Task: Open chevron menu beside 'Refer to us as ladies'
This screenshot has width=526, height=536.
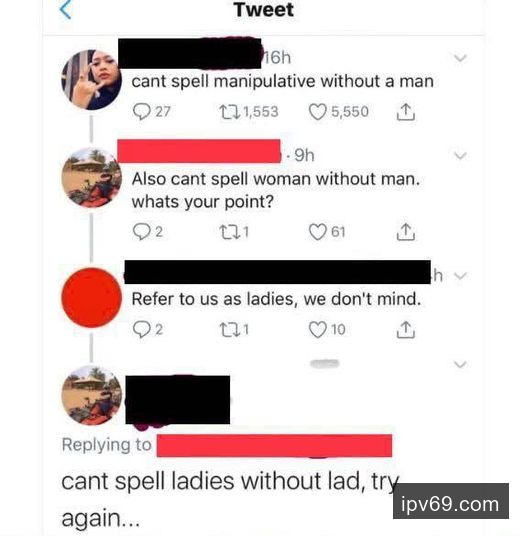Action: pyautogui.click(x=461, y=276)
